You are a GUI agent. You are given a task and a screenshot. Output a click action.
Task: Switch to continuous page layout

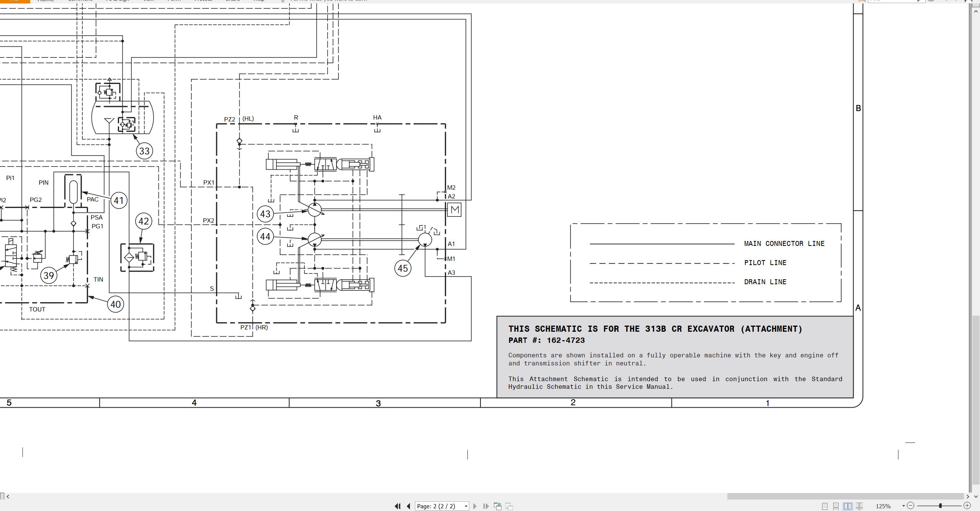point(836,506)
